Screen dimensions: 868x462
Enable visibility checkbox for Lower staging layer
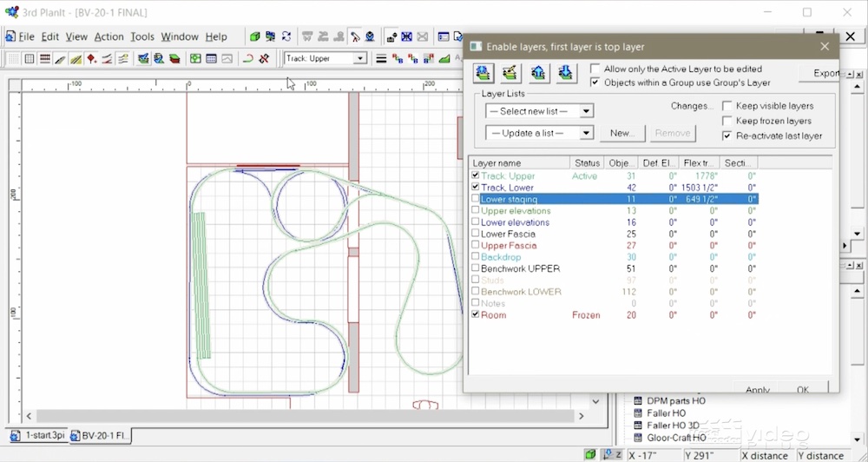click(x=475, y=199)
